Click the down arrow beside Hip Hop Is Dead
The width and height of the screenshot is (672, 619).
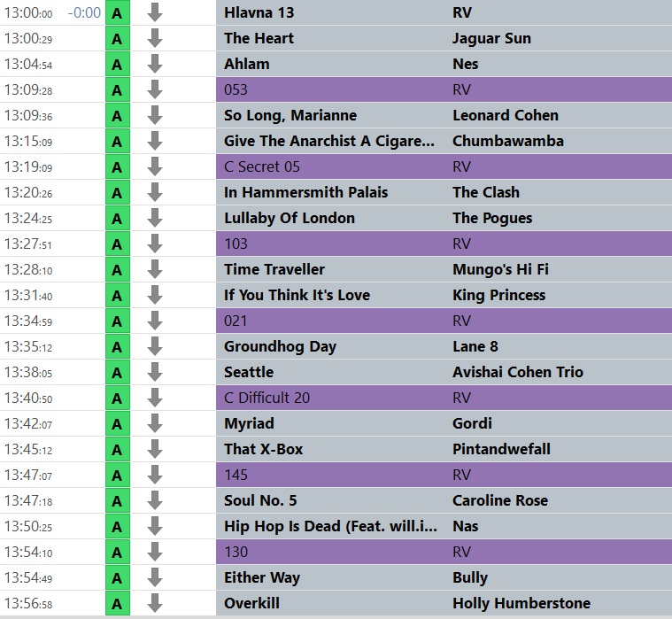pyautogui.click(x=155, y=526)
